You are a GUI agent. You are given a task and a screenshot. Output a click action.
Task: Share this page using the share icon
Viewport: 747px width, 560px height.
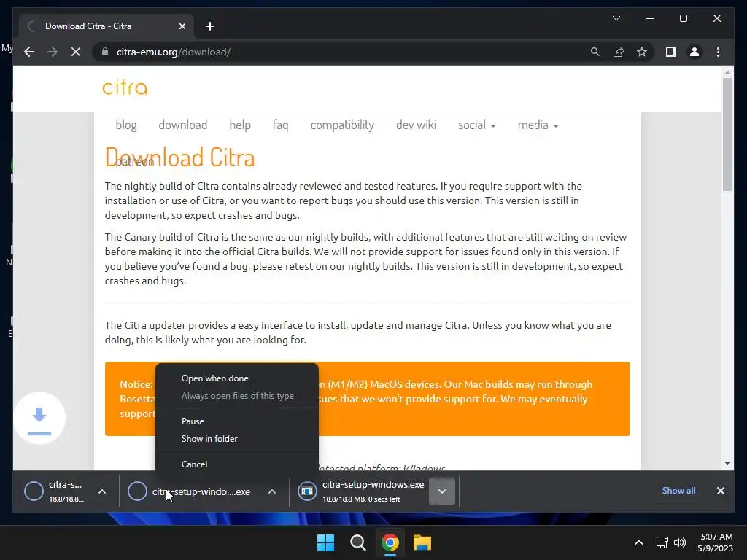pyautogui.click(x=619, y=52)
